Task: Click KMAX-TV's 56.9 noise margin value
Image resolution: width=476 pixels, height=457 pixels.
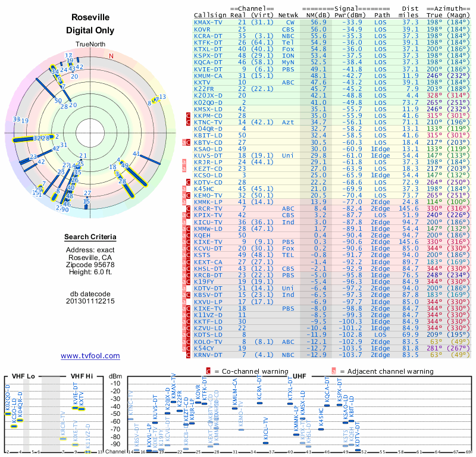Action: (318, 23)
